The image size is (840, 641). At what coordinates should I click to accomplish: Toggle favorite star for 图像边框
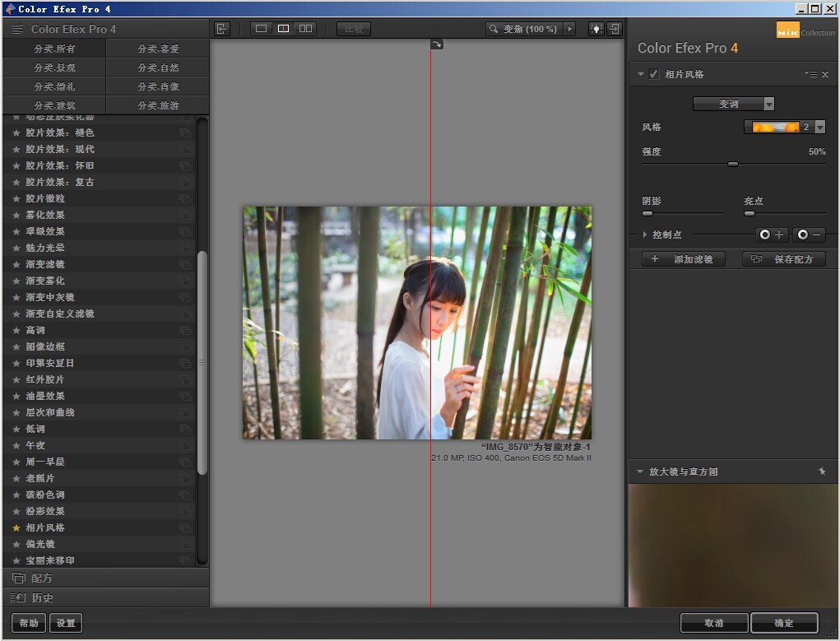pos(16,346)
